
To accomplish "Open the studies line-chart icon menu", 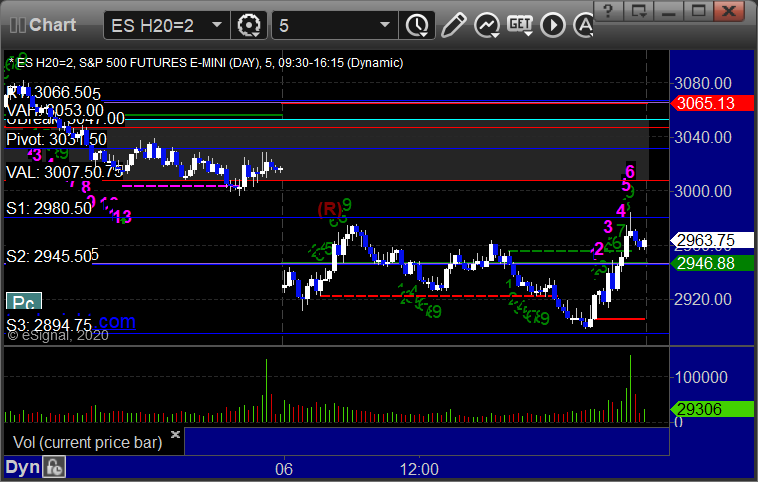I will click(x=487, y=26).
